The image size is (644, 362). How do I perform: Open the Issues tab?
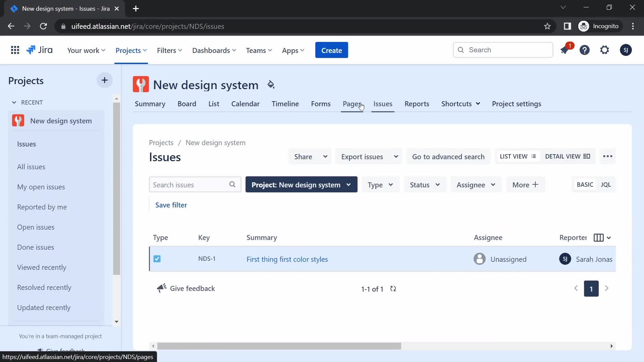pyautogui.click(x=383, y=104)
